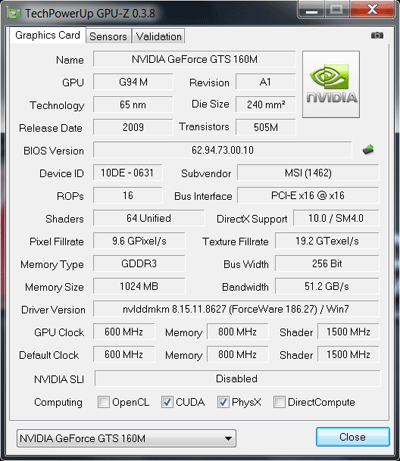The image size is (400, 461).
Task: Close window with red X button
Action: 372,9
